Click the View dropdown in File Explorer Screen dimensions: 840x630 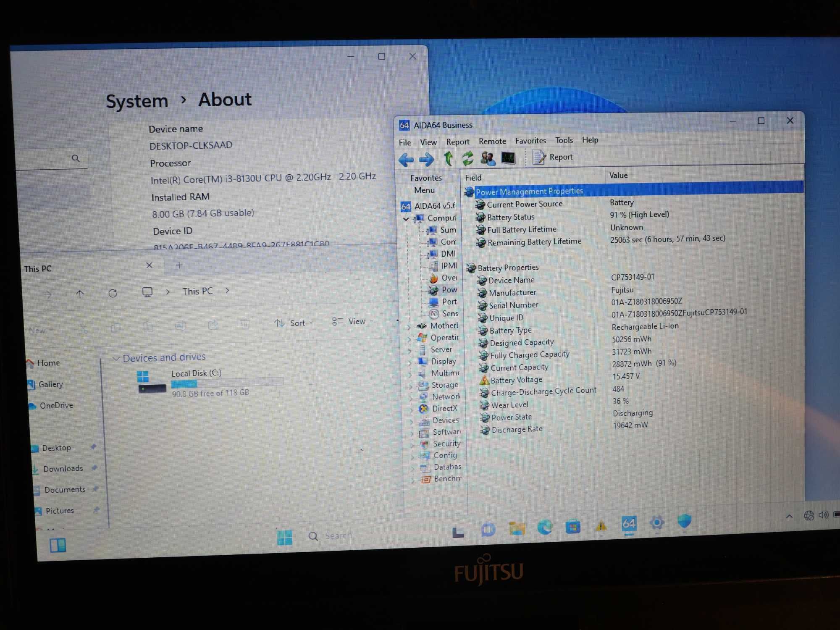[x=352, y=322]
